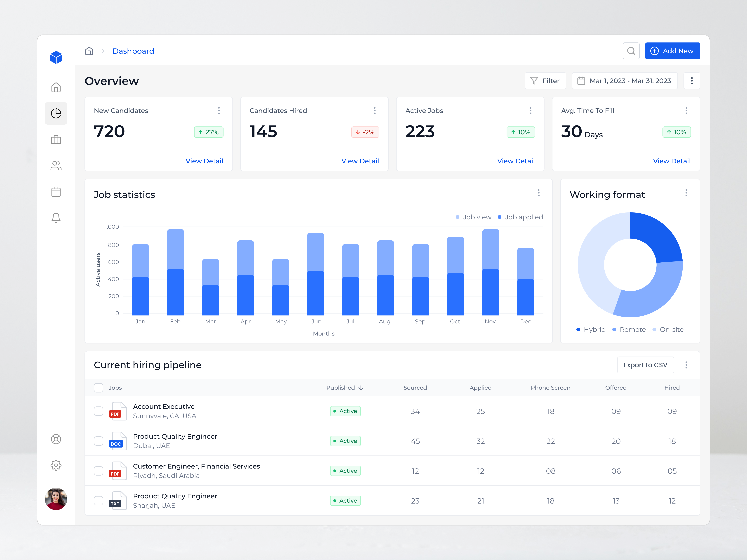
Task: Click Export to CSV button
Action: click(x=645, y=365)
